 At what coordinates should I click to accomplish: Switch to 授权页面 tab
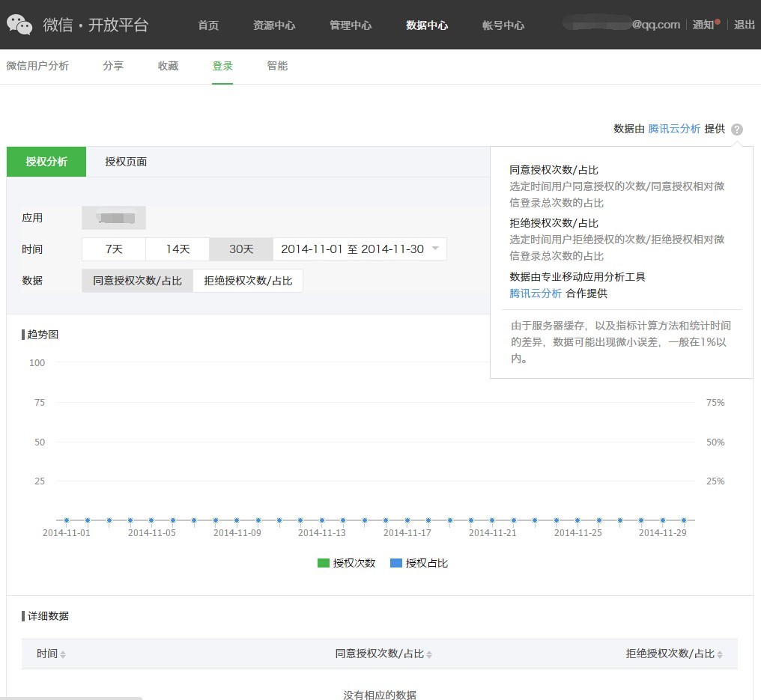(x=126, y=162)
